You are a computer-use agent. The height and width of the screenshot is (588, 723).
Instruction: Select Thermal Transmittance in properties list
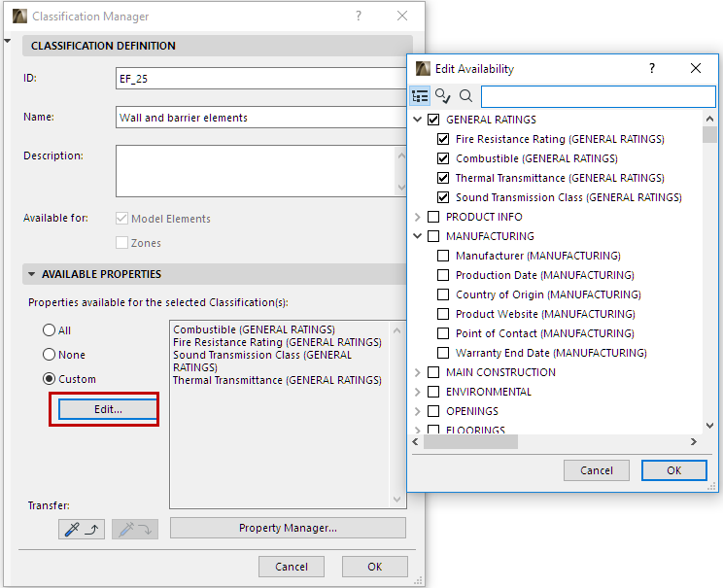click(x=277, y=380)
